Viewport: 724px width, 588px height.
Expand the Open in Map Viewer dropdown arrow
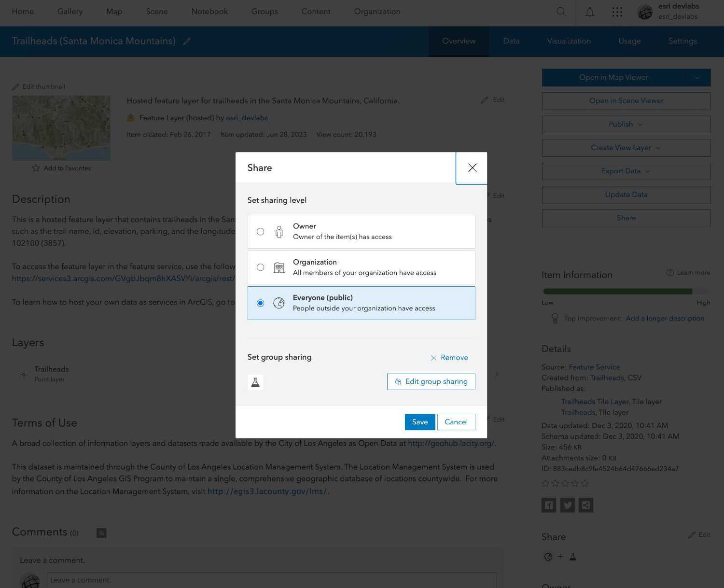tap(697, 77)
